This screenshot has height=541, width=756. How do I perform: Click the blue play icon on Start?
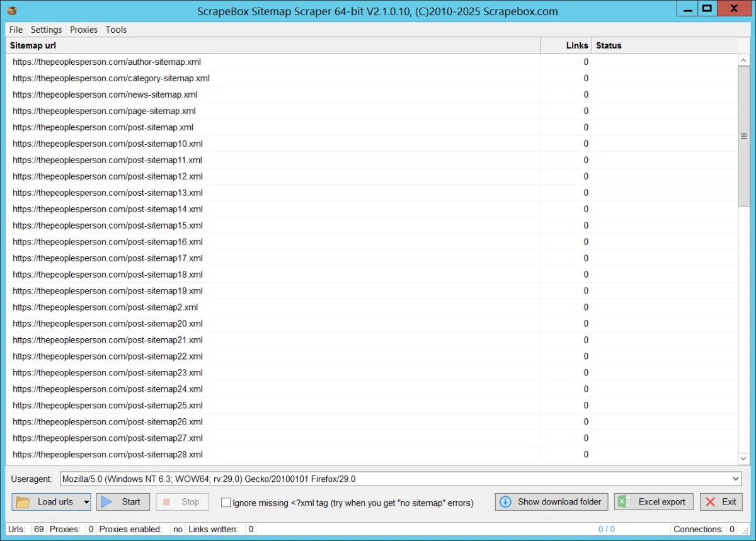[x=107, y=502]
